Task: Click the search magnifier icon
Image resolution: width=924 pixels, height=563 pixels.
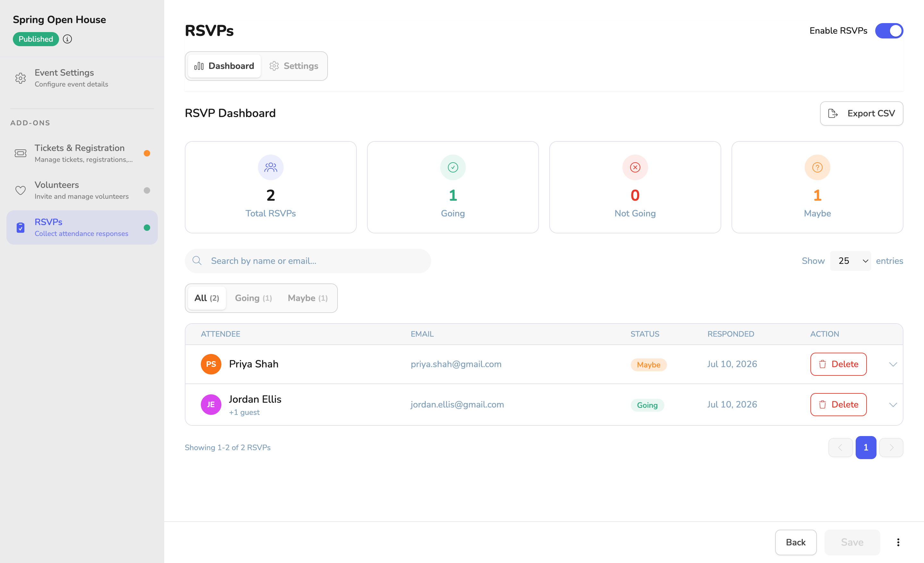Action: coord(197,261)
